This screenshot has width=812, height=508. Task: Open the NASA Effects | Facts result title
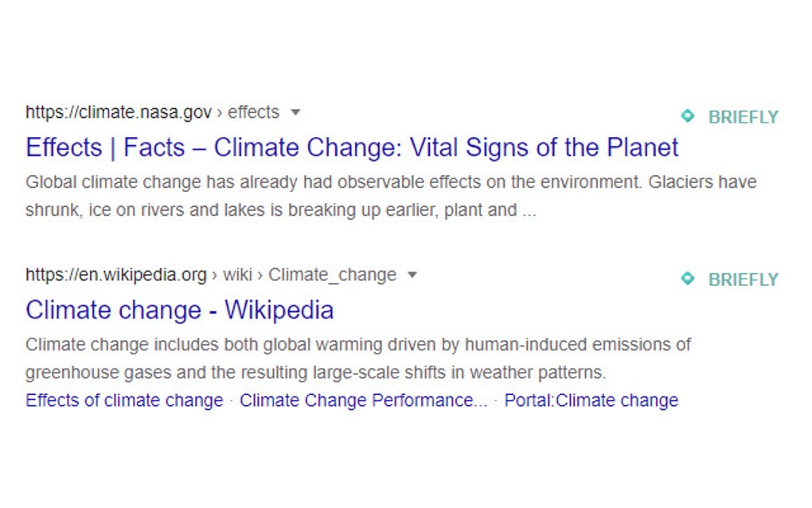pyautogui.click(x=352, y=147)
